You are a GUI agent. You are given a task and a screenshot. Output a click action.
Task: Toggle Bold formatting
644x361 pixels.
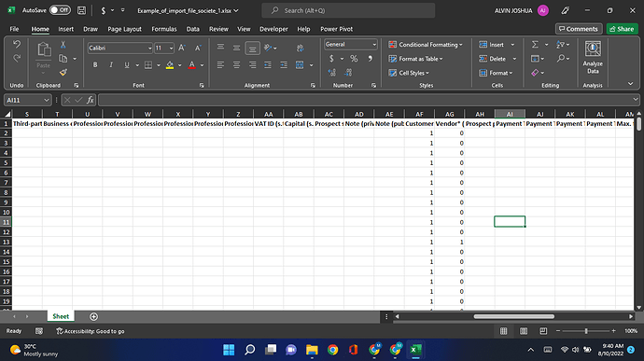click(x=95, y=65)
